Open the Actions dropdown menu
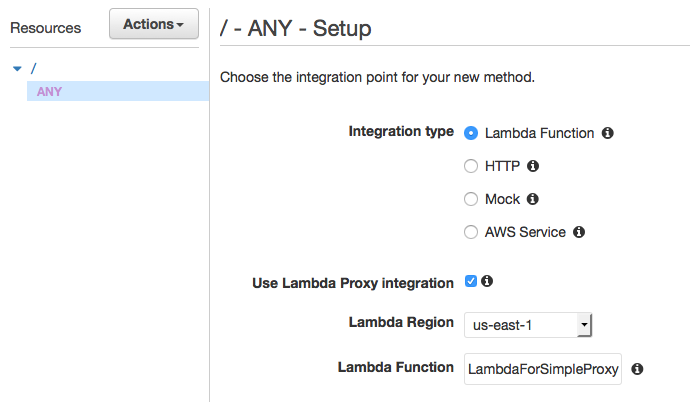 coord(153,25)
